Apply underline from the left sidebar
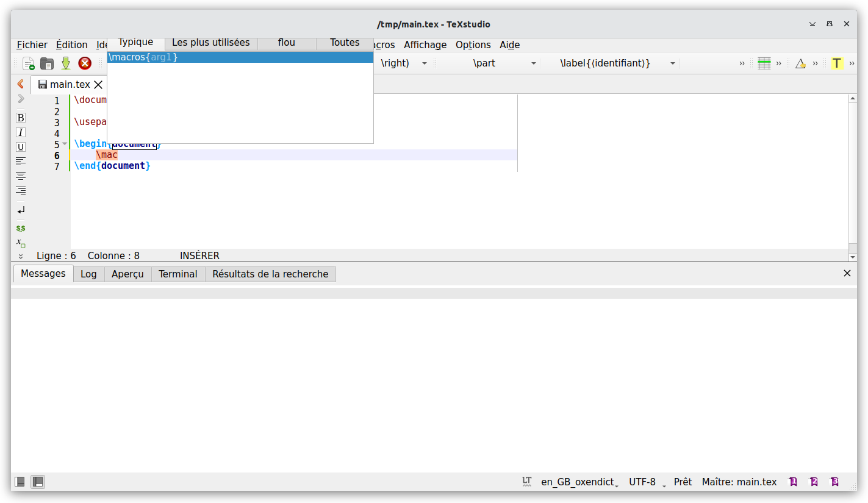Image resolution: width=868 pixels, height=503 pixels. (20, 147)
